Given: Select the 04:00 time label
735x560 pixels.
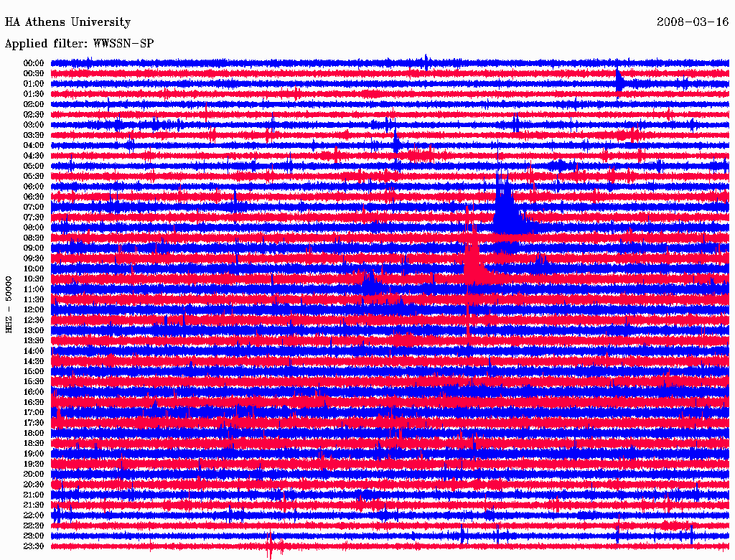Looking at the screenshot, I should (34, 146).
